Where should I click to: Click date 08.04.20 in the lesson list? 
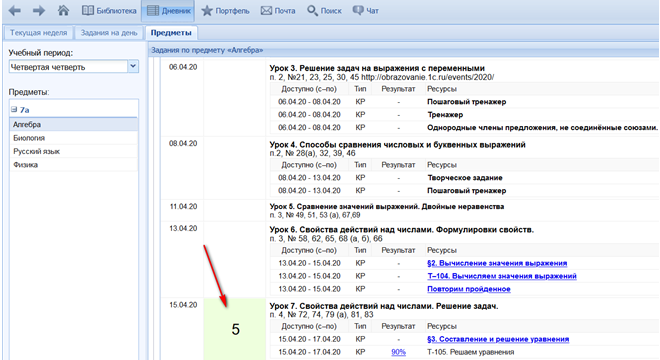coord(183,144)
